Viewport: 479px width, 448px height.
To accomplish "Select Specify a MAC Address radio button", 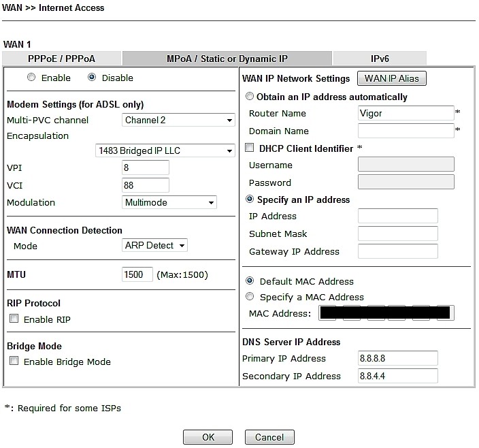I will (250, 296).
